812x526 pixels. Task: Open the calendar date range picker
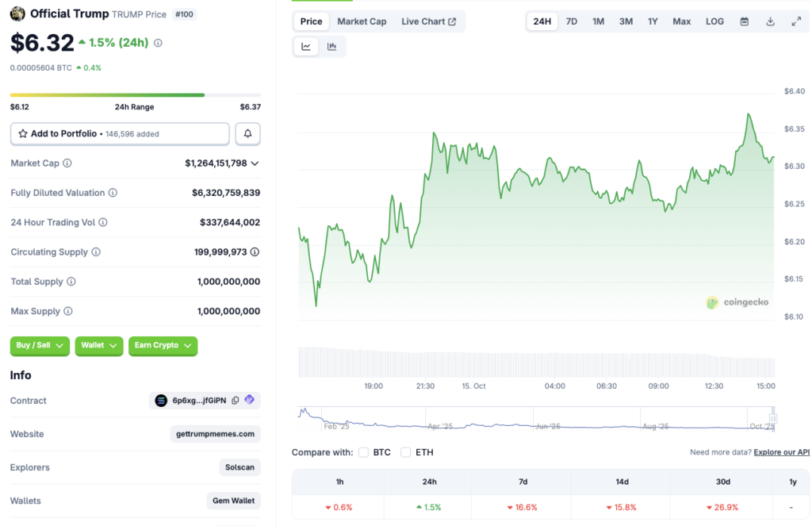[x=744, y=21]
